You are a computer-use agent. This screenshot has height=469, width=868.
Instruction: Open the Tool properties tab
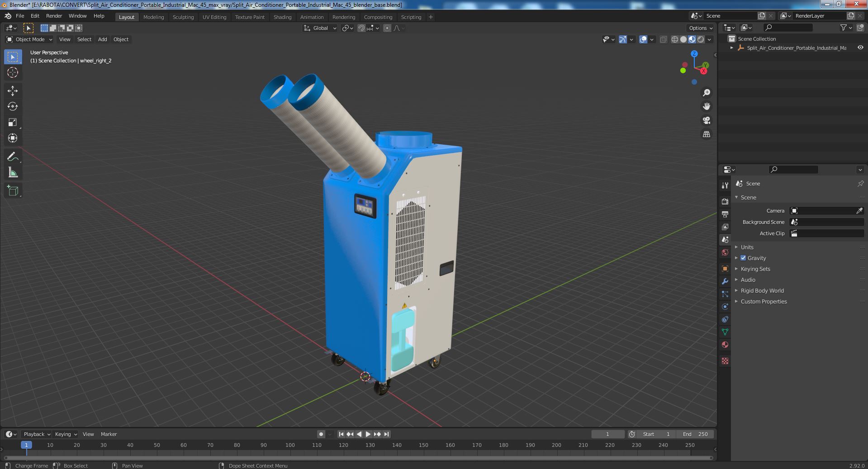pos(725,185)
